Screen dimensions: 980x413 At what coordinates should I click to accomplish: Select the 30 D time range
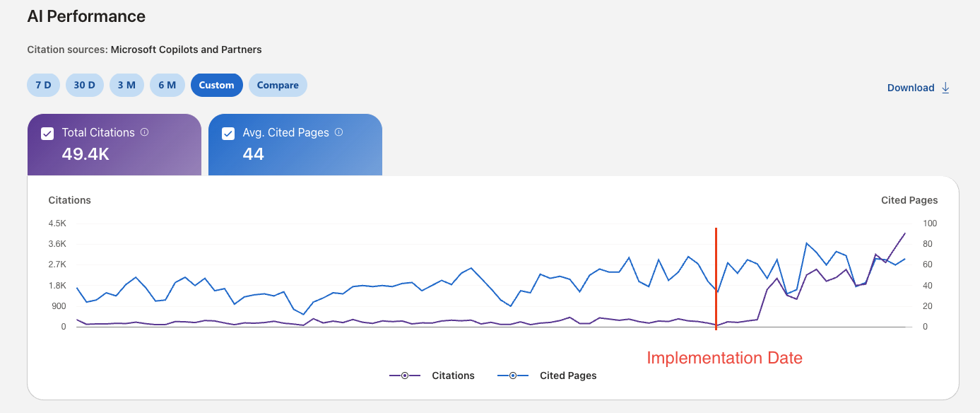point(85,85)
